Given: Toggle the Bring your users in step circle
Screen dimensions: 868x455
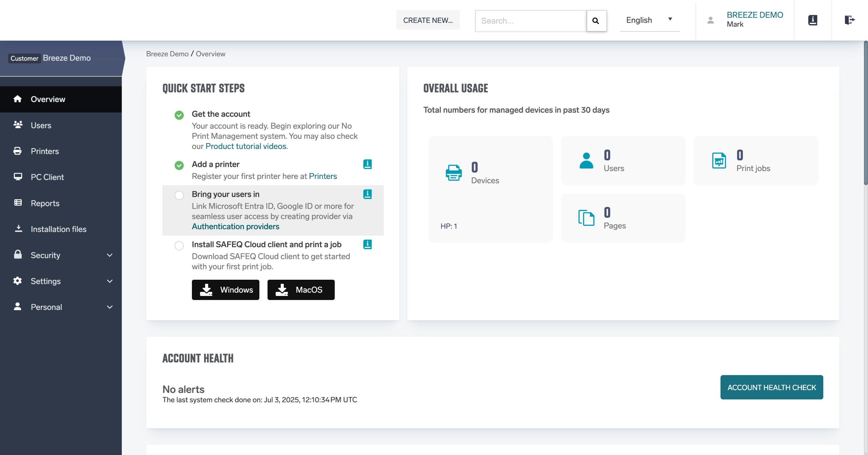Looking at the screenshot, I should 179,195.
